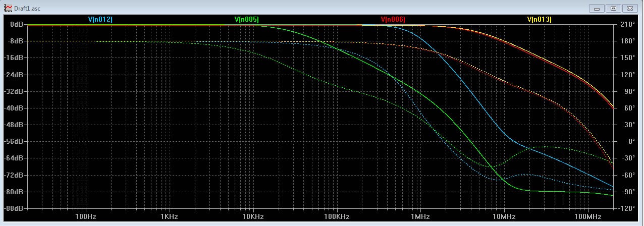Click the -88dB magnitude axis label
644x226 pixels.
point(14,208)
